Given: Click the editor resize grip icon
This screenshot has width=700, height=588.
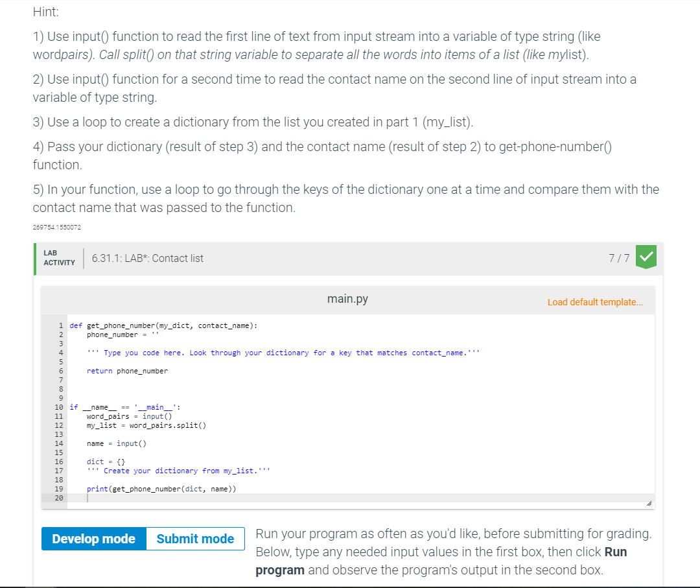Looking at the screenshot, I should coord(649,503).
